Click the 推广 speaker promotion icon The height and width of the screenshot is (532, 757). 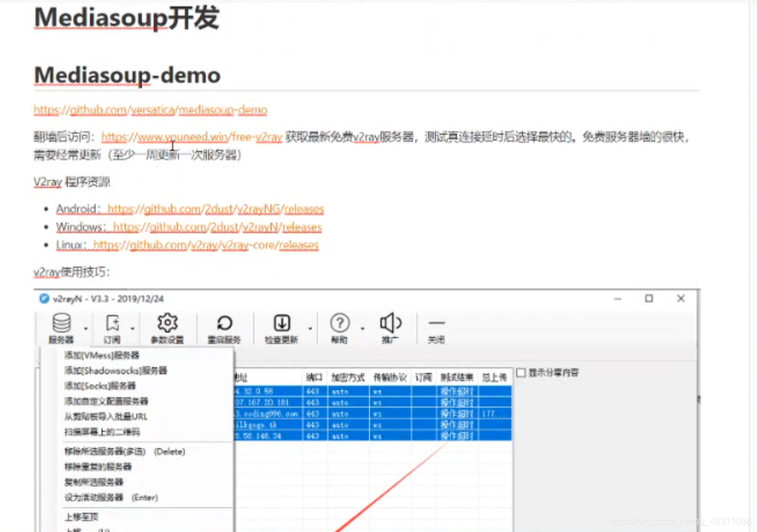391,328
